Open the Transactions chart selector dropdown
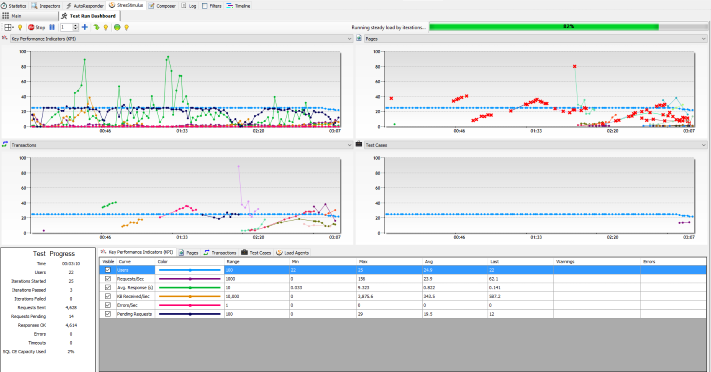The image size is (711, 372). (181, 145)
